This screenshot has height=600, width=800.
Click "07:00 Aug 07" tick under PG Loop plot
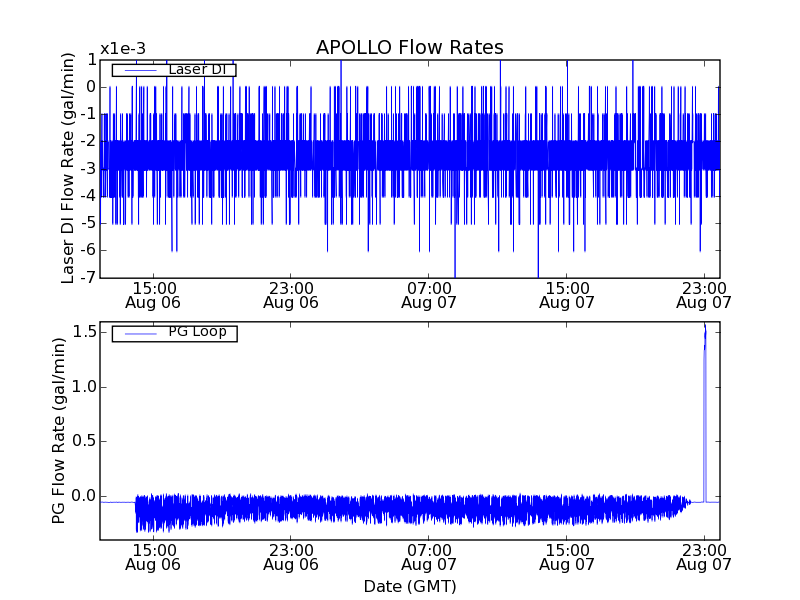pyautogui.click(x=429, y=558)
